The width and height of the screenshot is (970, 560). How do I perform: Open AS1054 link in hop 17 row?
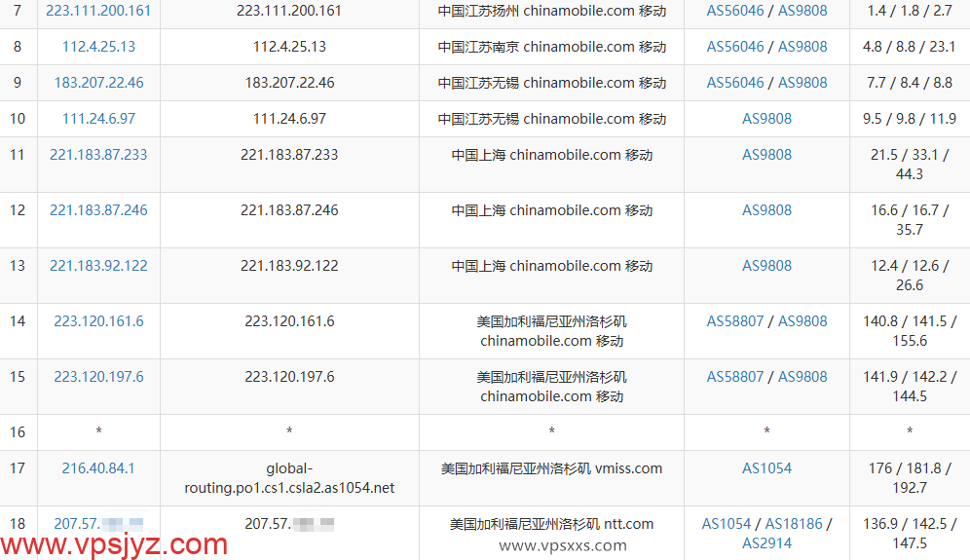(x=766, y=468)
